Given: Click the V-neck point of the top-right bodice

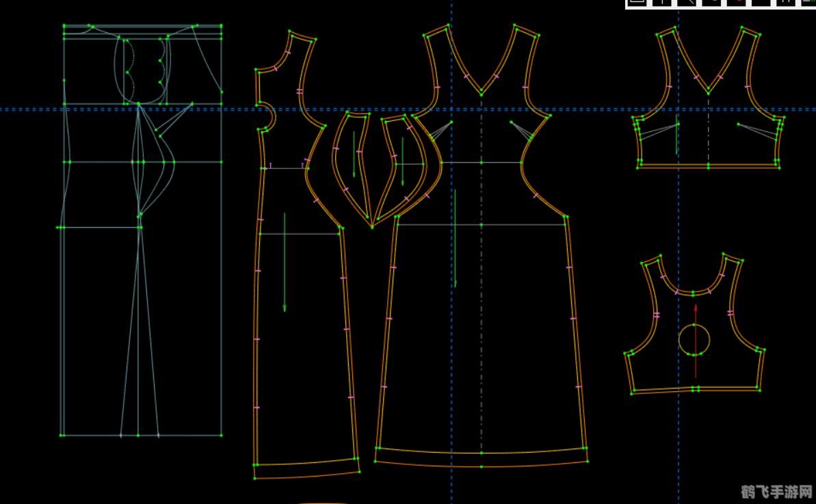Looking at the screenshot, I should [x=708, y=91].
